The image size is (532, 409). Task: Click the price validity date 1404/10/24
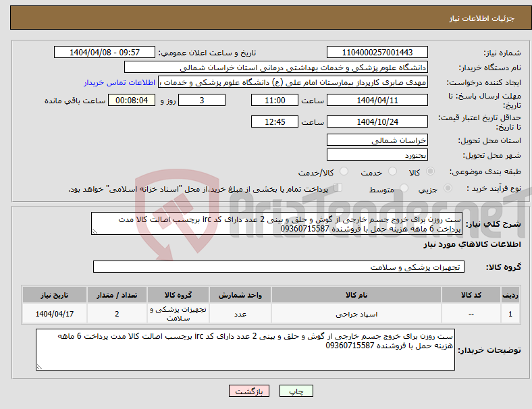377,121
